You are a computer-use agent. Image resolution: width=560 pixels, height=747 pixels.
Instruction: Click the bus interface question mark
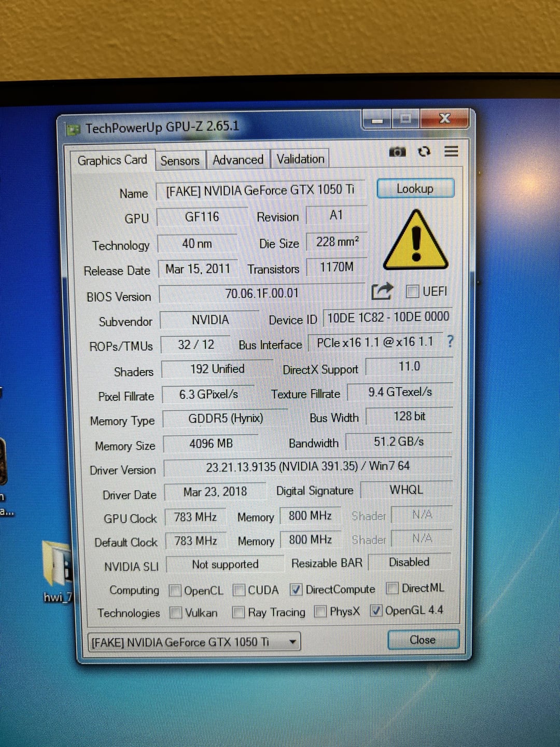click(450, 341)
